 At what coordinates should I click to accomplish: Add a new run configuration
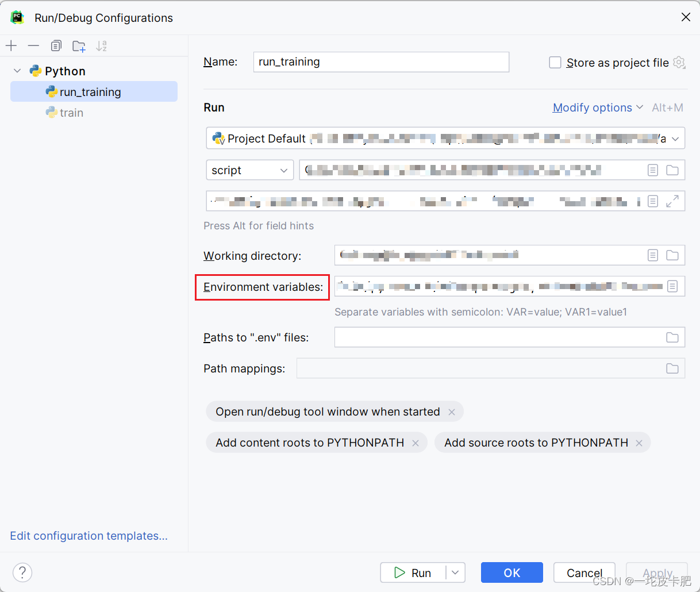click(x=11, y=45)
